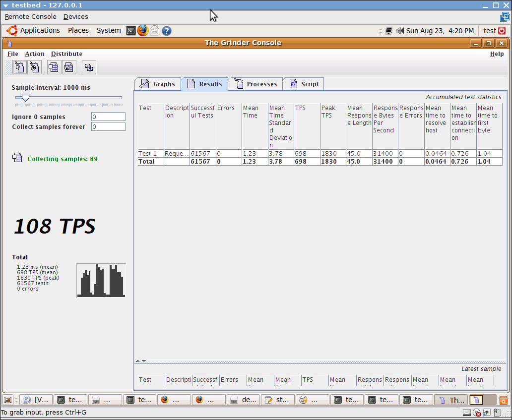Image resolution: width=512 pixels, height=420 pixels.
Task: Click the 'Mean time to first byte' header
Action: tap(489, 126)
